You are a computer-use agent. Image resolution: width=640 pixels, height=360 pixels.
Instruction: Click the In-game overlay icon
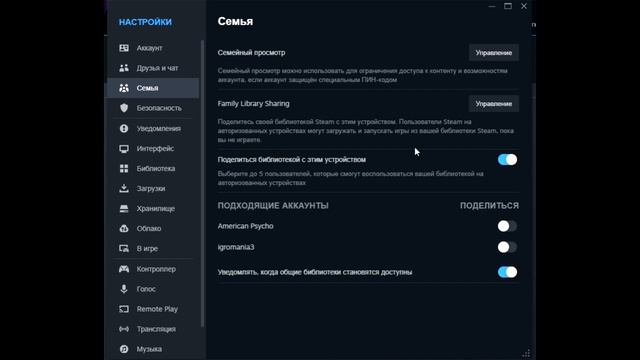pyautogui.click(x=124, y=248)
